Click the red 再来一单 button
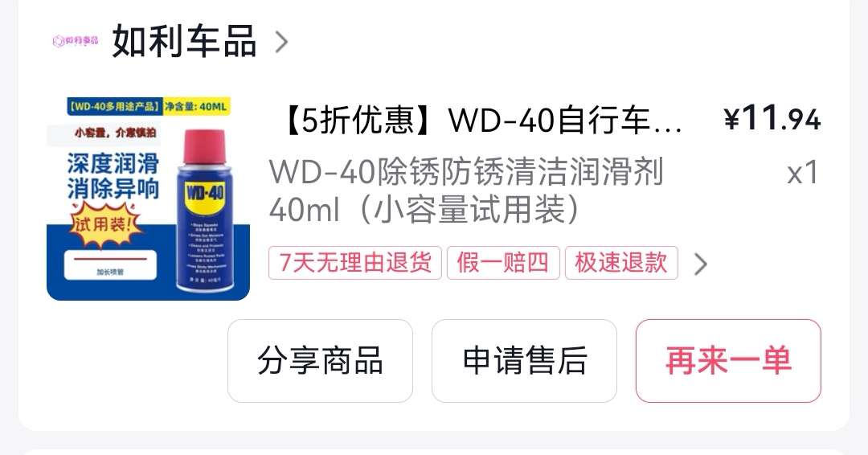 click(728, 361)
